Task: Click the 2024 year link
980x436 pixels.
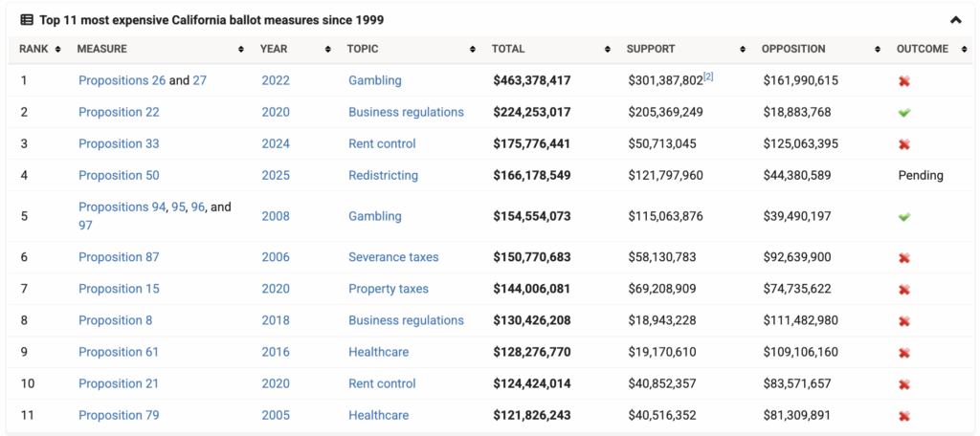Action: (277, 143)
